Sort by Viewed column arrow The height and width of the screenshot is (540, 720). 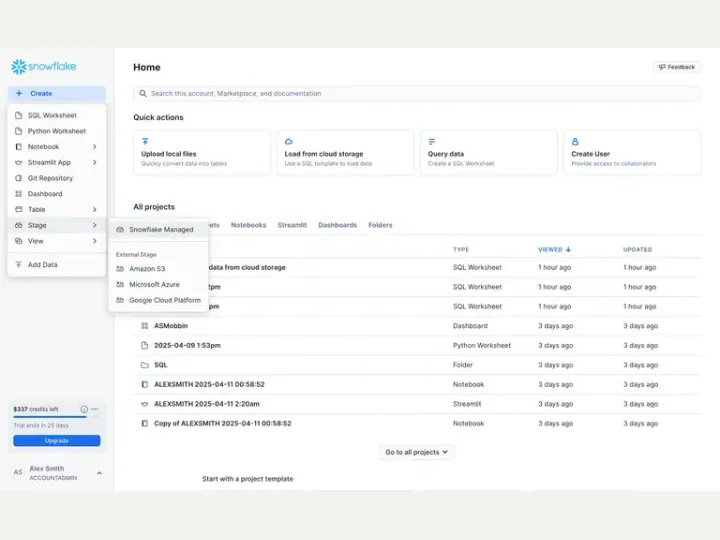click(x=568, y=249)
